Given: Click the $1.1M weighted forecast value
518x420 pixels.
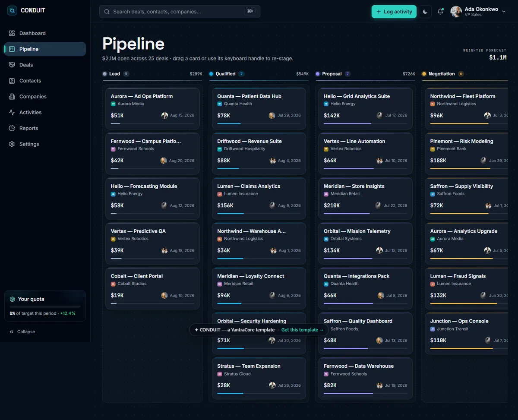Looking at the screenshot, I should pos(498,57).
